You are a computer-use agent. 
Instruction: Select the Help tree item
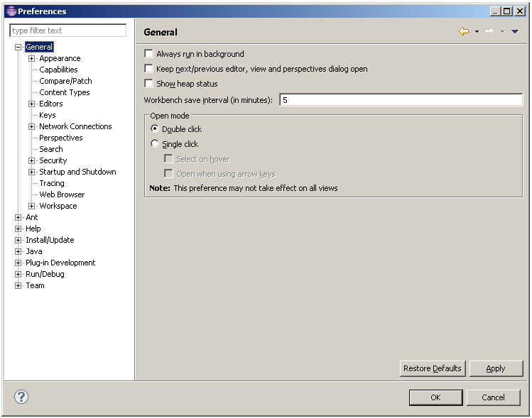tap(33, 229)
